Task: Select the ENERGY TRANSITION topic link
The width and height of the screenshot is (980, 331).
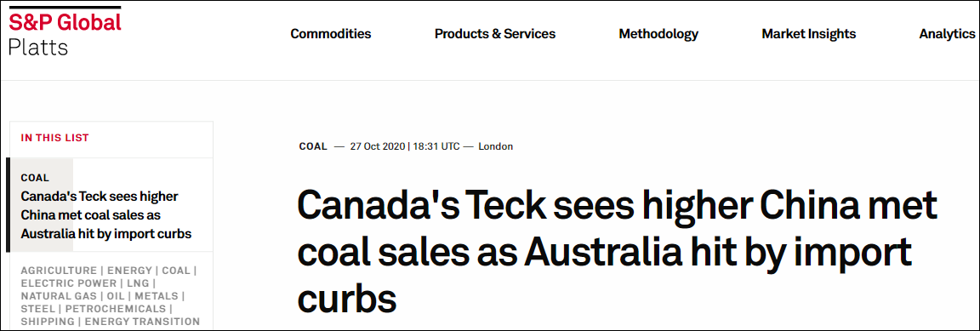Action: click(142, 322)
